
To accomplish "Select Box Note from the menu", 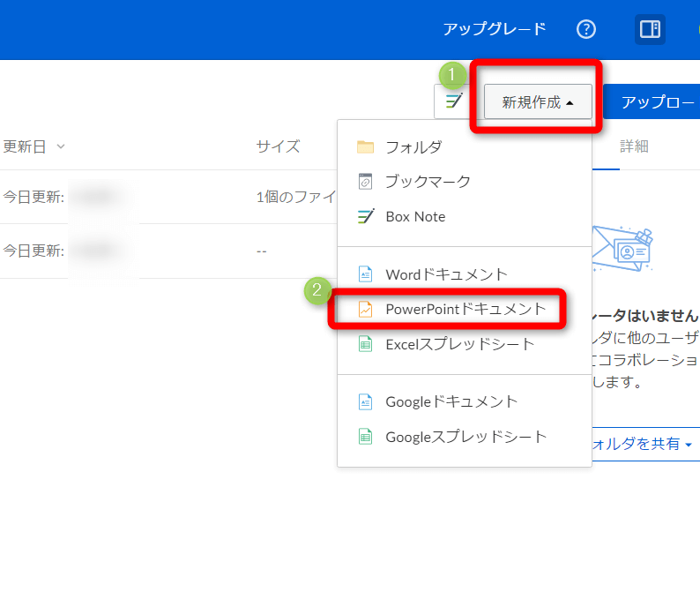I will click(x=415, y=216).
